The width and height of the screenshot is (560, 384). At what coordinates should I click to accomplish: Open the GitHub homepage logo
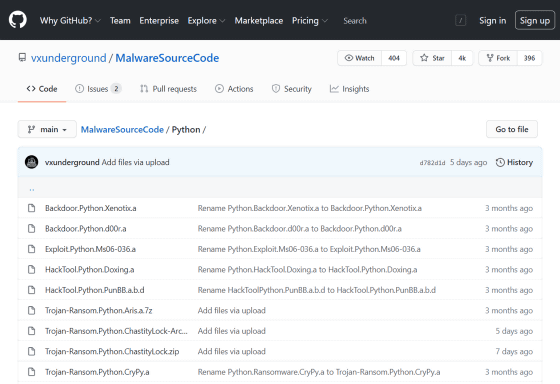pyautogui.click(x=18, y=20)
